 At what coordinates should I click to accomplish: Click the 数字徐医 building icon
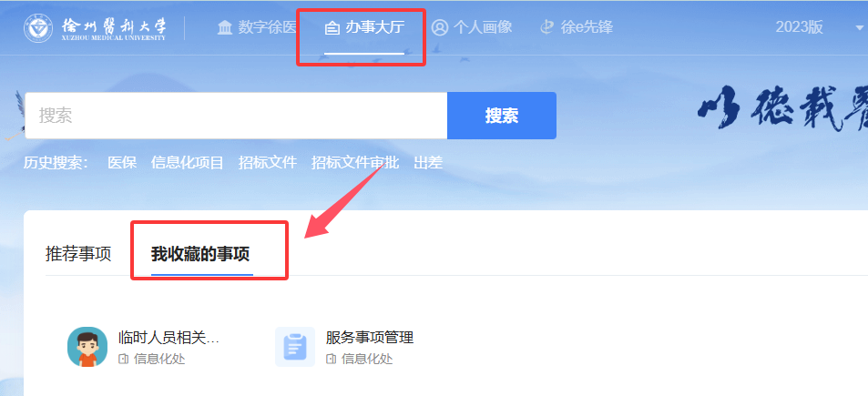(225, 27)
